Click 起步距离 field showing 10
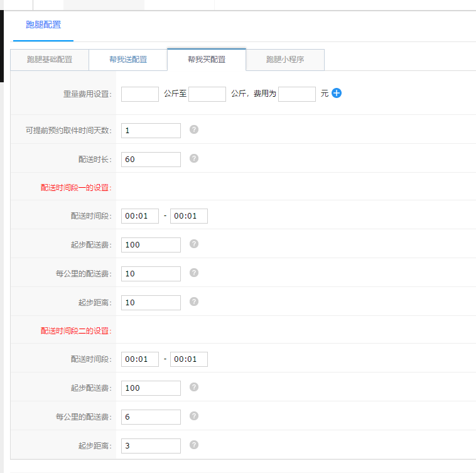Image resolution: width=476 pixels, height=473 pixels. 151,303
